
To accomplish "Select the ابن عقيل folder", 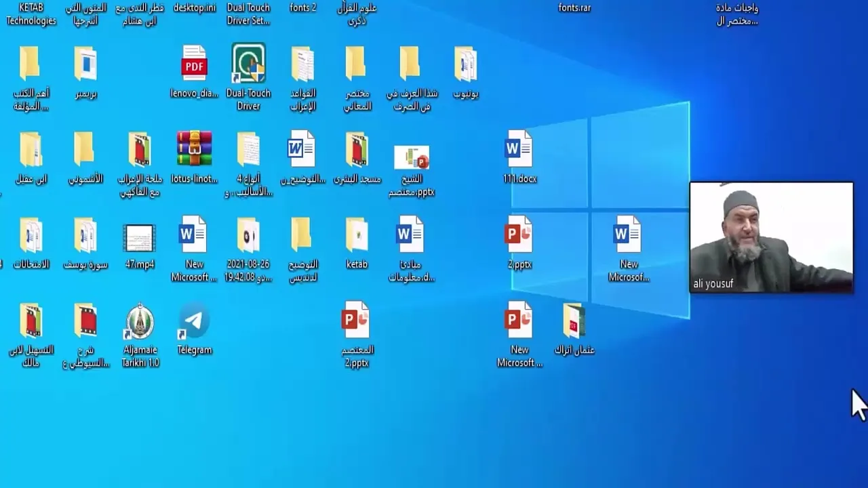I will (x=31, y=149).
